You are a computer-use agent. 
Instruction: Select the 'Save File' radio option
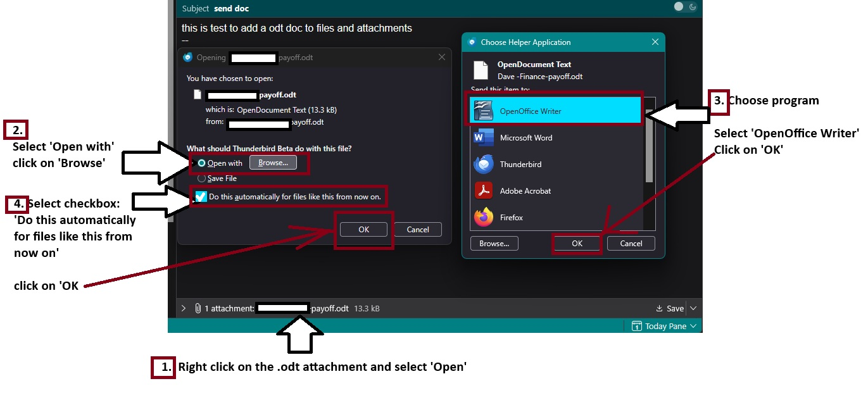(x=201, y=178)
